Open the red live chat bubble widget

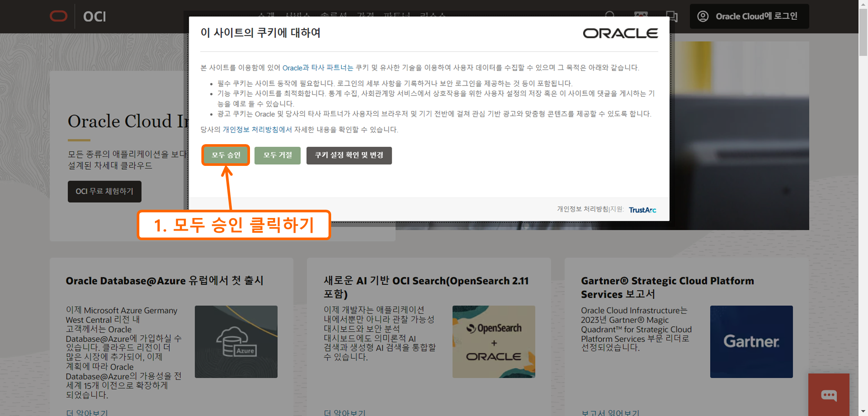[829, 395]
